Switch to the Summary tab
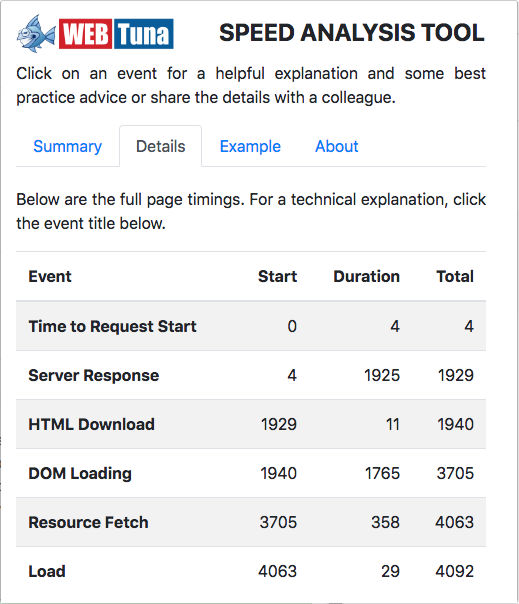Screen dimensions: 519x604 [x=67, y=146]
